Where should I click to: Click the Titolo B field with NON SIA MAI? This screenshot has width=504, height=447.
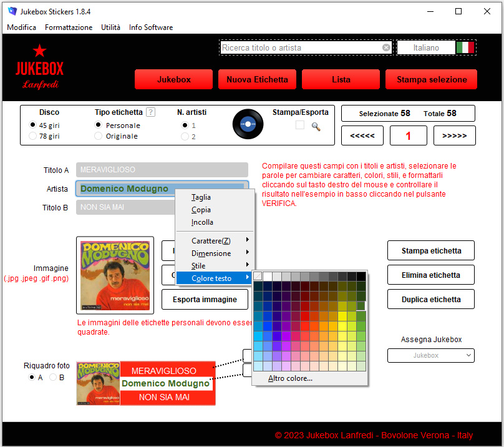(x=125, y=207)
